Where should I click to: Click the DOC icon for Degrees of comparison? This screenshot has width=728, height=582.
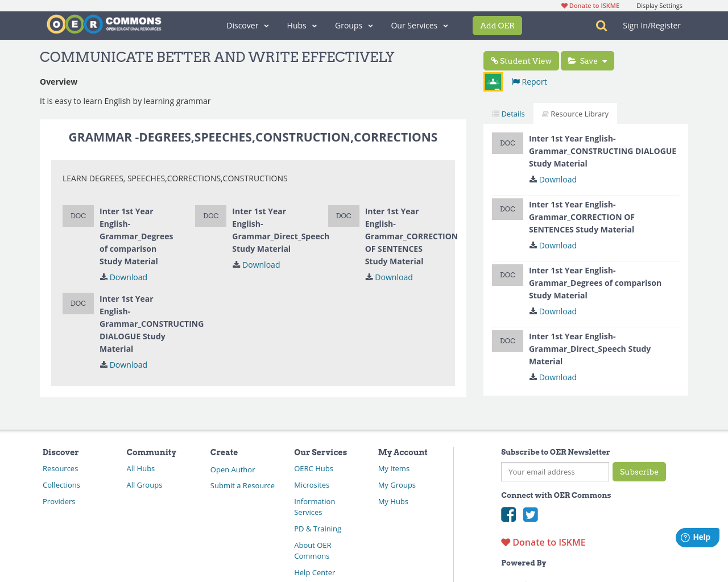click(x=78, y=216)
